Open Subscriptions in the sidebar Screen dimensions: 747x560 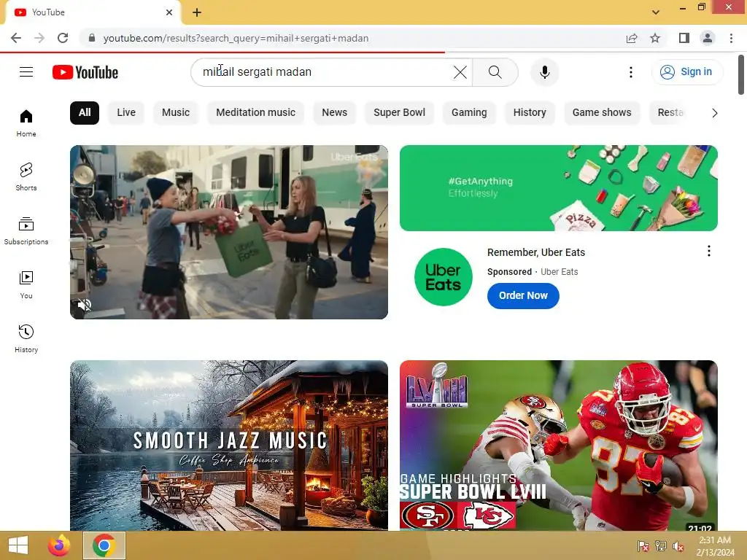[26, 231]
